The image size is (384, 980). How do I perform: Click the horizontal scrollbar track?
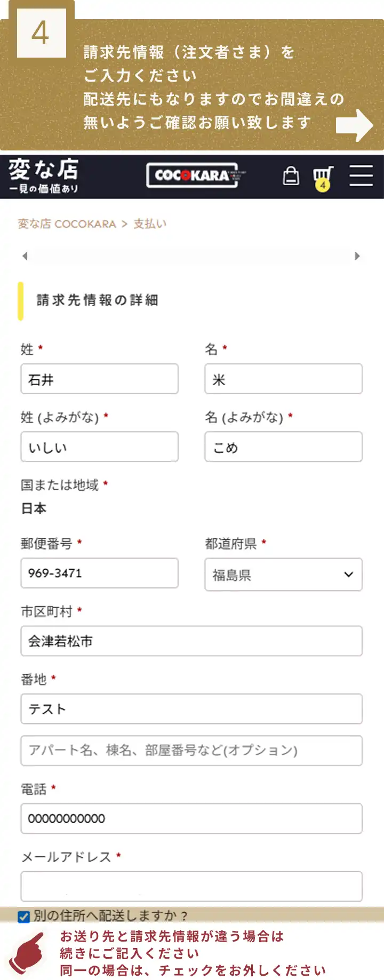pyautogui.click(x=191, y=256)
